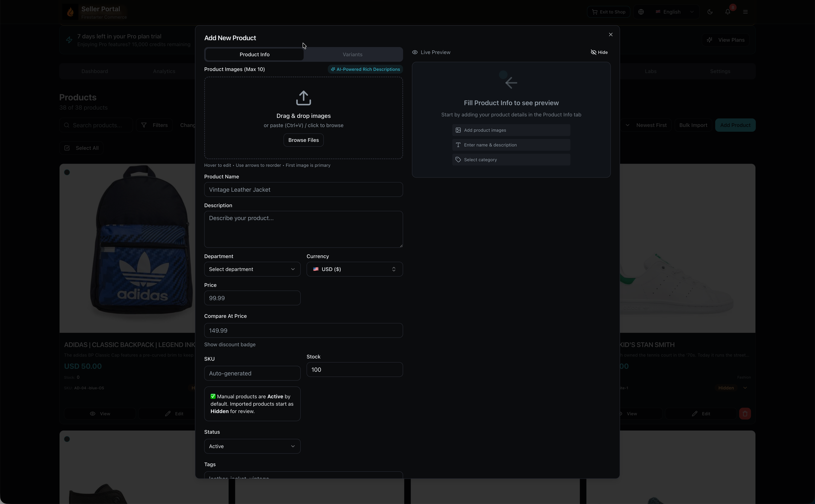Click the Stock quantity field
This screenshot has height=504, width=815.
pos(354,370)
